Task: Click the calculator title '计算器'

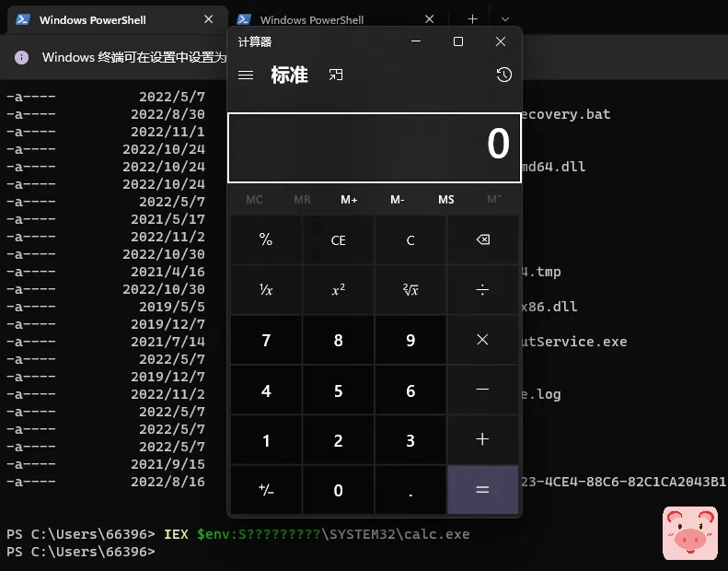Action: click(255, 41)
